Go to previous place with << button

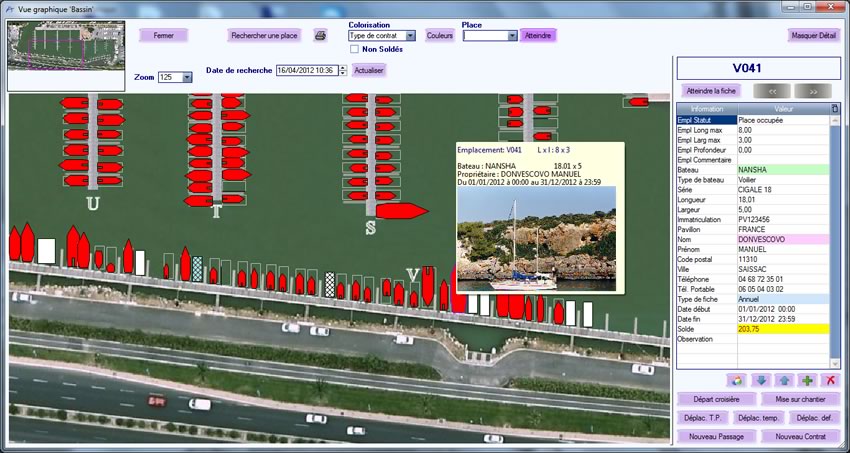[771, 91]
